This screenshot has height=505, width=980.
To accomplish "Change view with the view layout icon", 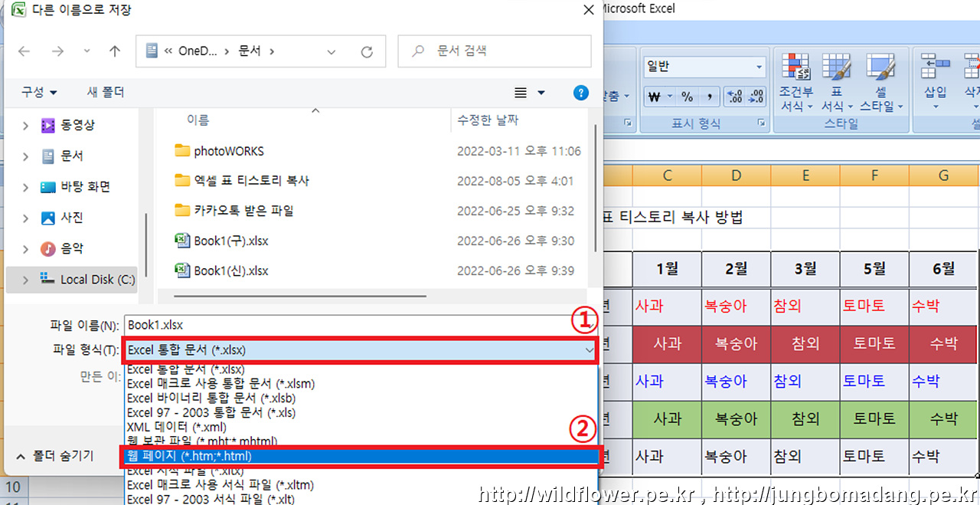I will [x=521, y=93].
